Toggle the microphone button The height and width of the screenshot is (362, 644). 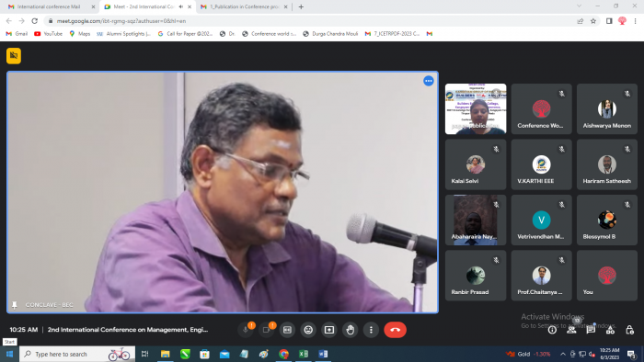[x=246, y=330]
